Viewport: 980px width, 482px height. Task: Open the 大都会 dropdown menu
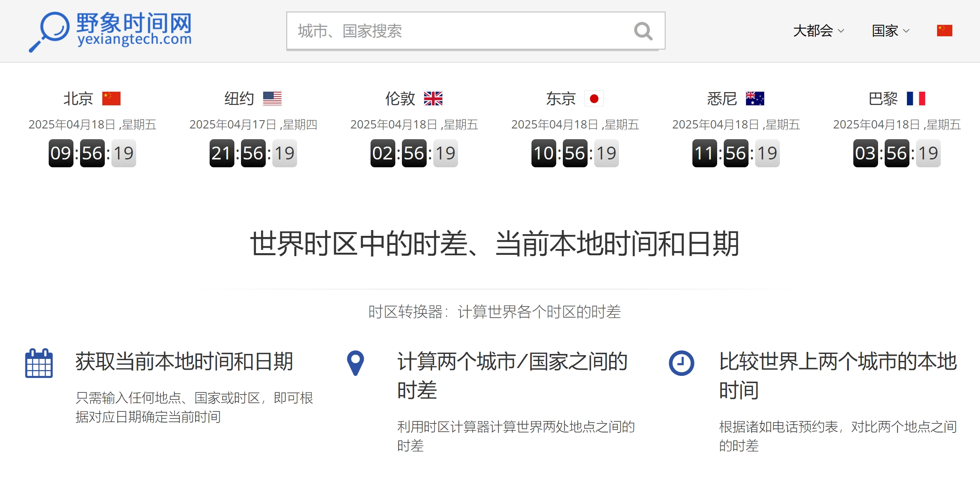coord(819,31)
